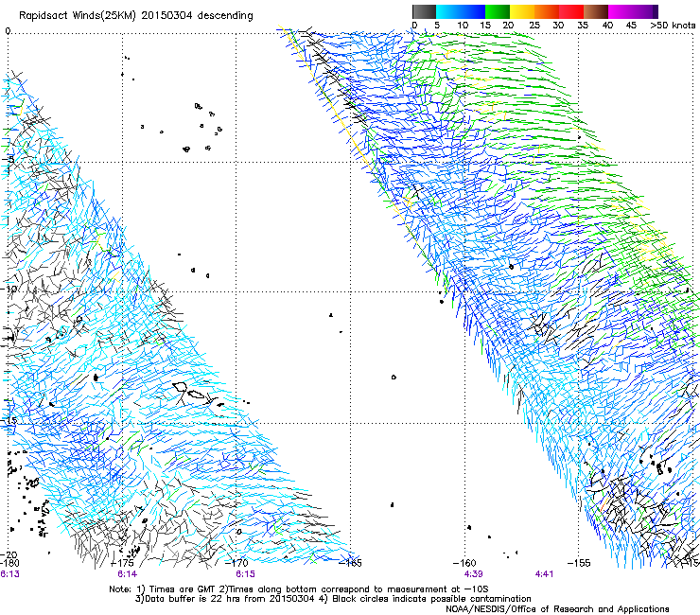Click the '-170' longitude axis label
Image resolution: width=700 pixels, height=615 pixels.
pos(236,563)
